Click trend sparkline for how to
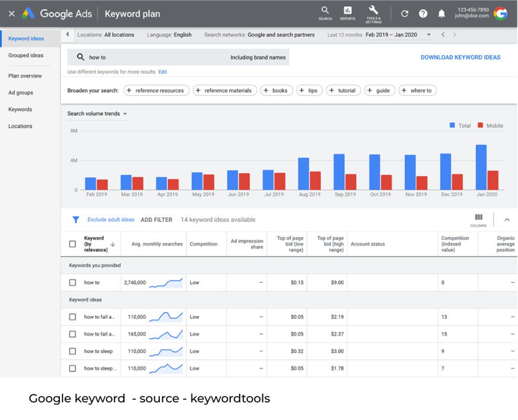The height and width of the screenshot is (420, 518). tap(166, 283)
